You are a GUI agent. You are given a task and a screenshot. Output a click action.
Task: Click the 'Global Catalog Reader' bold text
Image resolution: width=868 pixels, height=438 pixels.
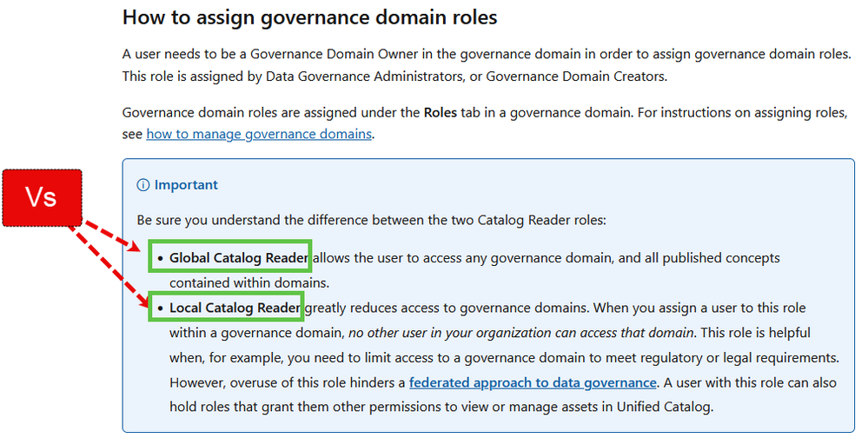(239, 258)
